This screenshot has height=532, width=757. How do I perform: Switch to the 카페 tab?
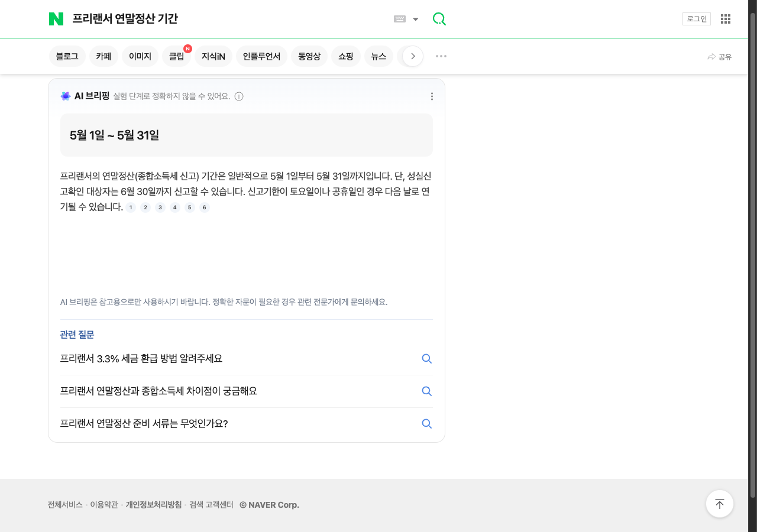click(103, 56)
